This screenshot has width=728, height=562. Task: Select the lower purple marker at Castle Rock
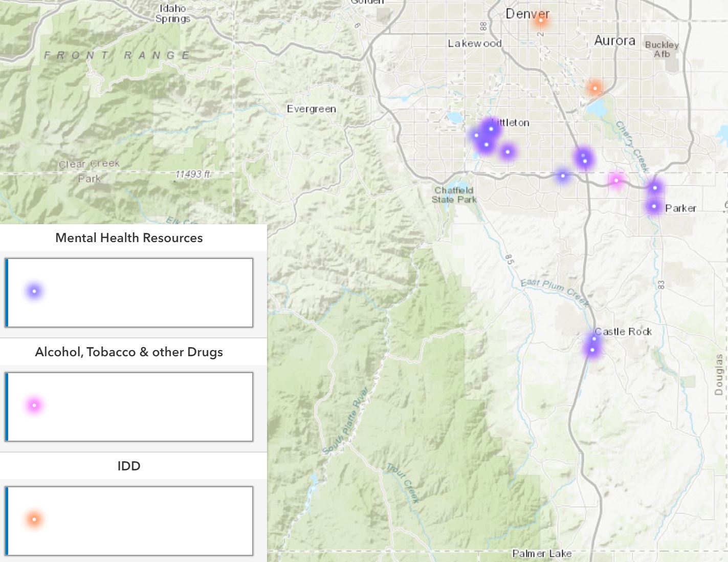pos(592,350)
